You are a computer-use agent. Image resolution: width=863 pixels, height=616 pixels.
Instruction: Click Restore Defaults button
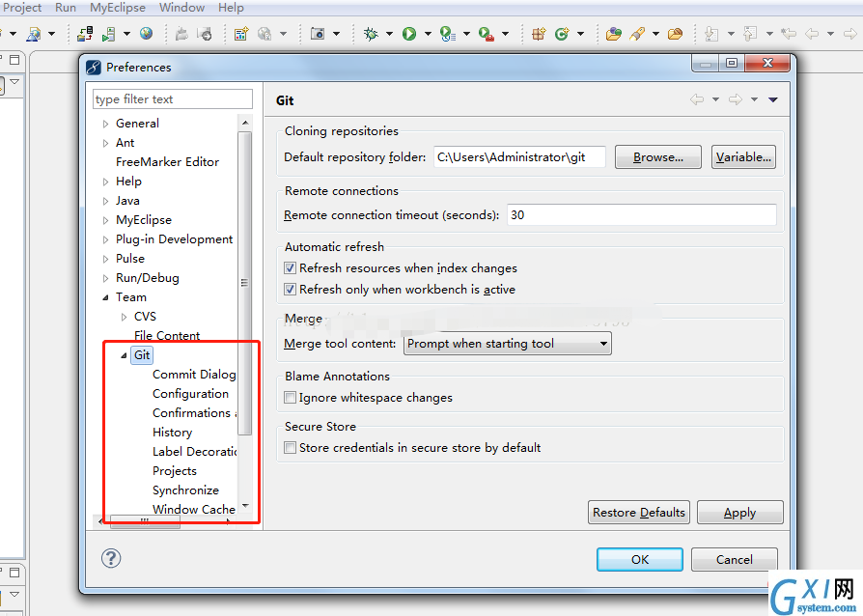pyautogui.click(x=638, y=513)
